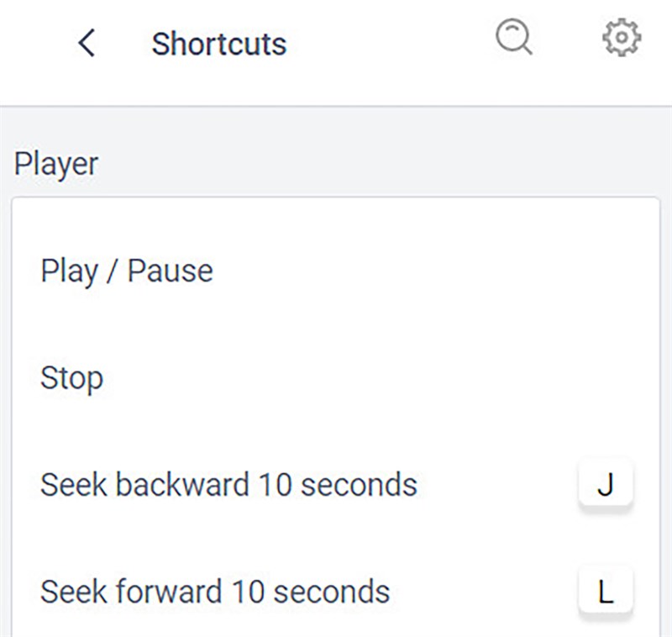Select the Stop shortcut row

[336, 377]
